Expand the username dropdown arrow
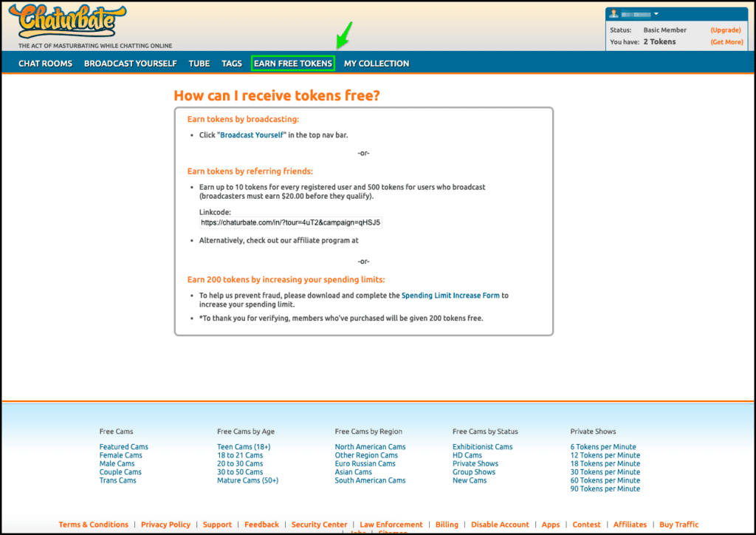The image size is (756, 535). (x=656, y=14)
